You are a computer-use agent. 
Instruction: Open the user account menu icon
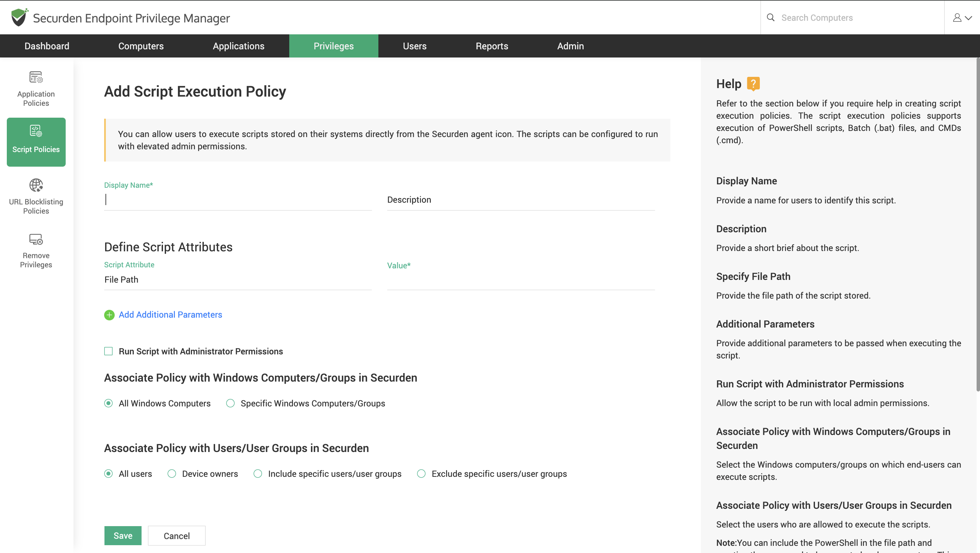point(957,17)
